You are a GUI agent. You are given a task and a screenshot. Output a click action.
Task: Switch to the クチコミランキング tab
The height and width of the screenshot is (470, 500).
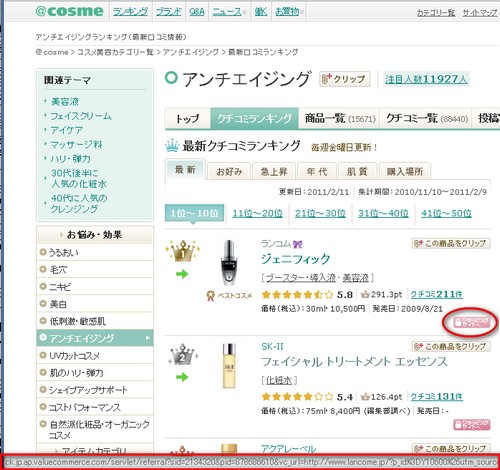pos(254,118)
